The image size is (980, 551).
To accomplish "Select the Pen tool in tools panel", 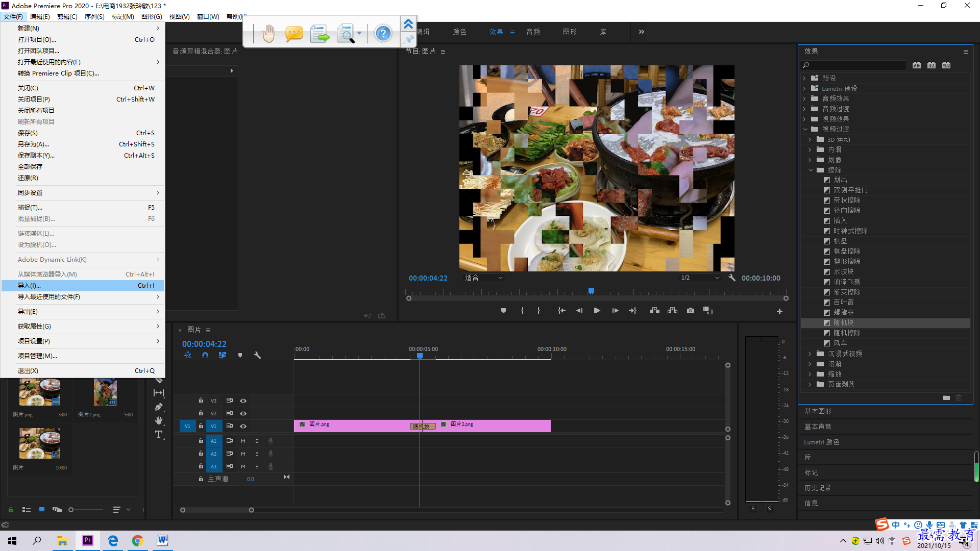I will [x=159, y=407].
